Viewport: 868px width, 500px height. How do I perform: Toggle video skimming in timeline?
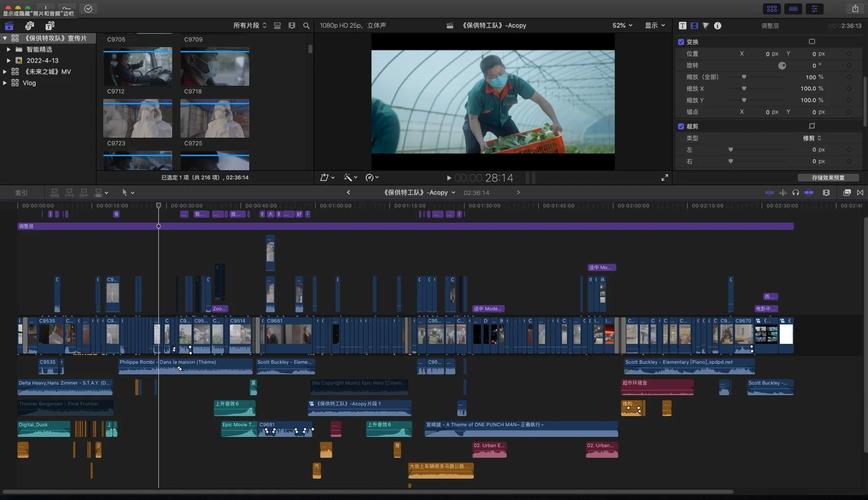769,193
